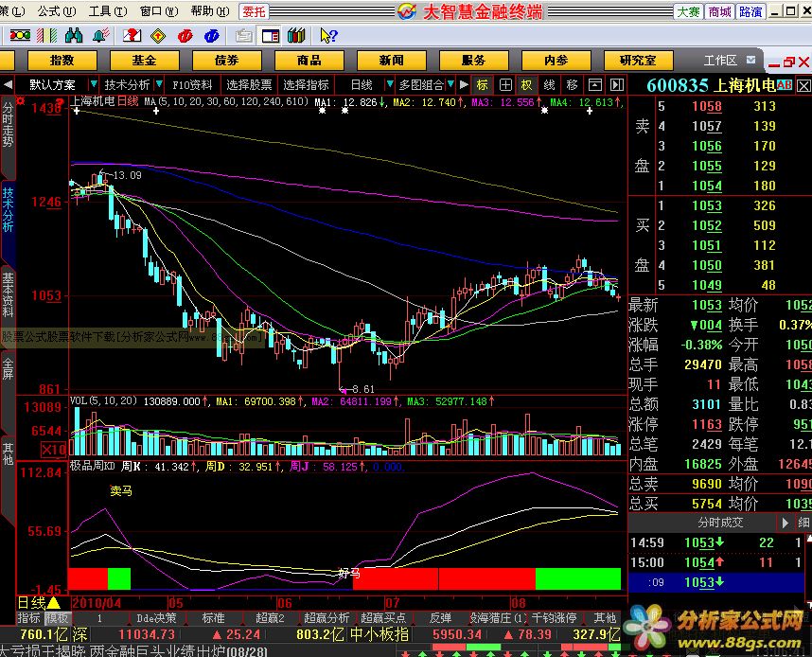Click the yellow diamond up-arrow icon
Screen dimensions: 812x657
coord(158,35)
